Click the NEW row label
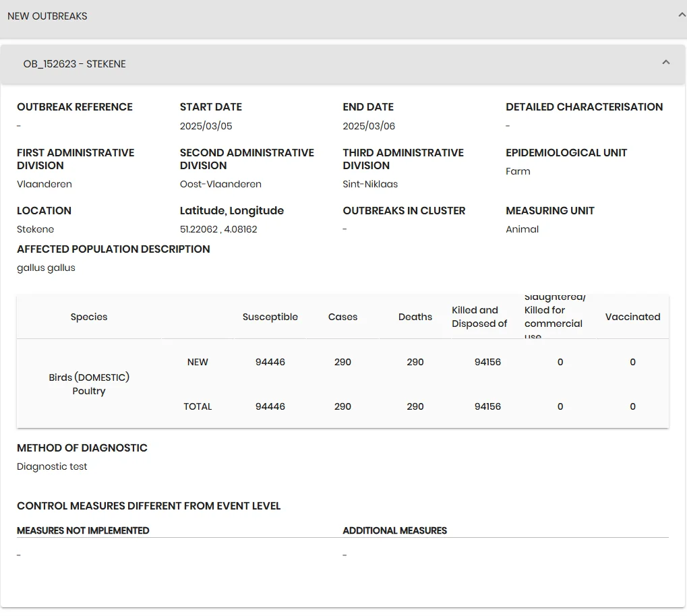 point(198,362)
